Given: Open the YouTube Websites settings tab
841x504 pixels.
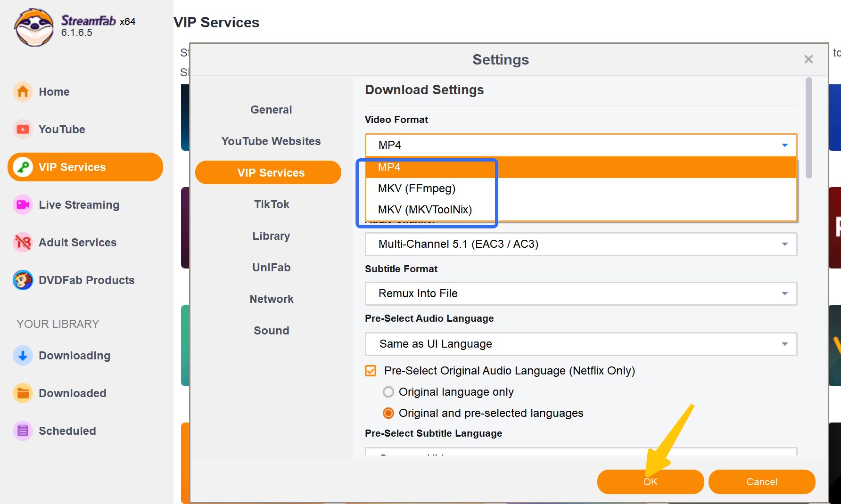Looking at the screenshot, I should [x=271, y=141].
